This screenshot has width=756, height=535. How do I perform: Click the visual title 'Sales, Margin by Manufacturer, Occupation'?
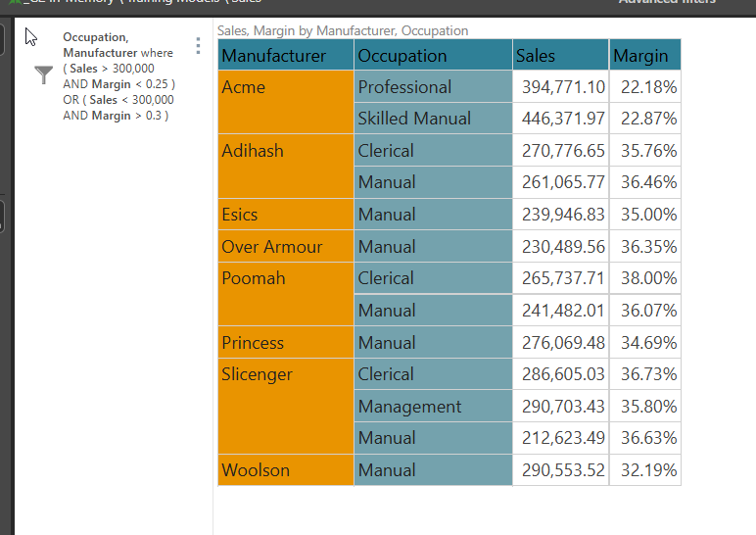point(343,31)
